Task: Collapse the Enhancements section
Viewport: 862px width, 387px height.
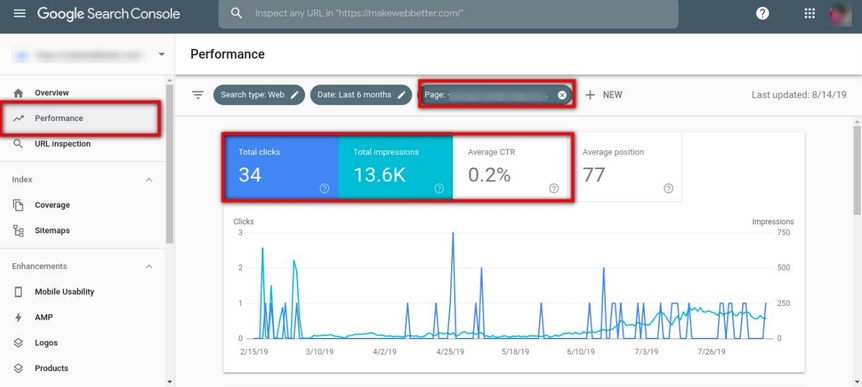Action: click(x=148, y=266)
